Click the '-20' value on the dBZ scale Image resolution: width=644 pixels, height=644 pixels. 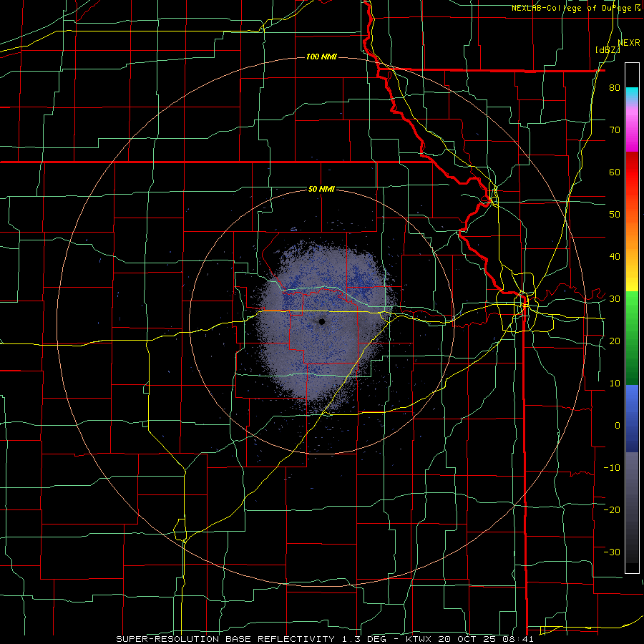click(x=612, y=509)
